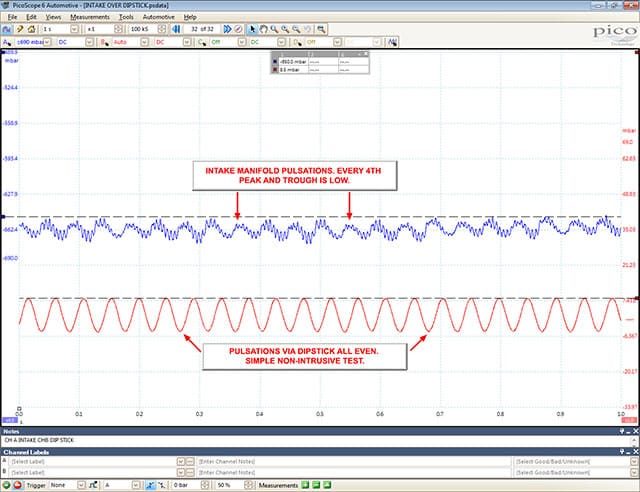Click the undo zoom icon
This screenshot has height=492, width=640.
(x=307, y=29)
